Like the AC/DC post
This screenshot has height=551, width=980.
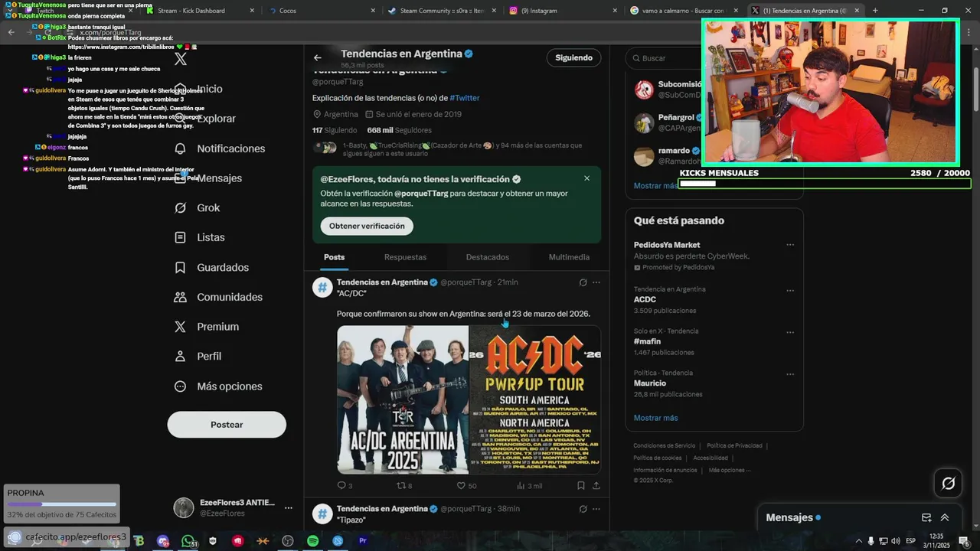(x=466, y=485)
